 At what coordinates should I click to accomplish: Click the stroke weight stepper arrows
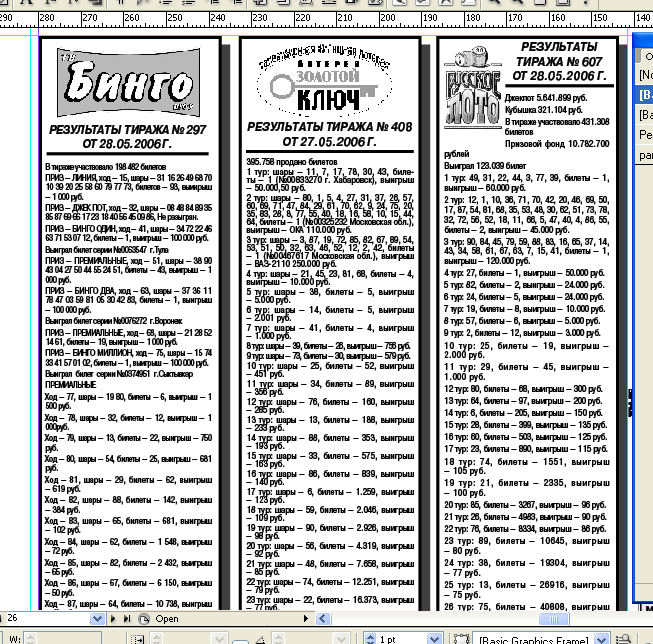(x=370, y=639)
